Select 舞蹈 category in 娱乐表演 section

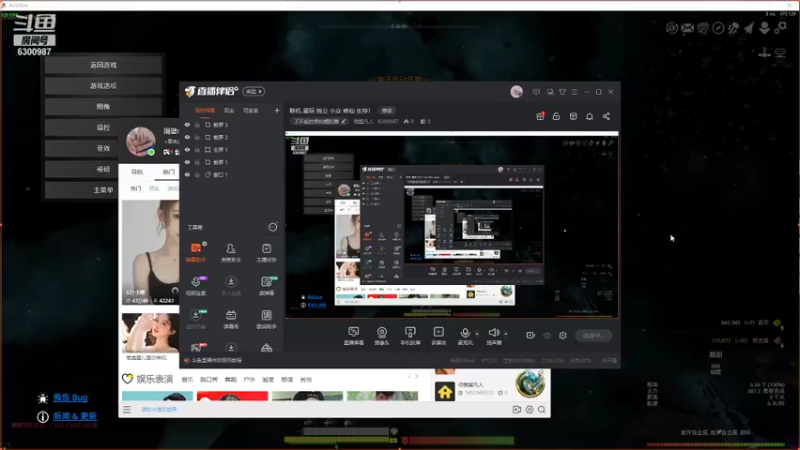(231, 380)
